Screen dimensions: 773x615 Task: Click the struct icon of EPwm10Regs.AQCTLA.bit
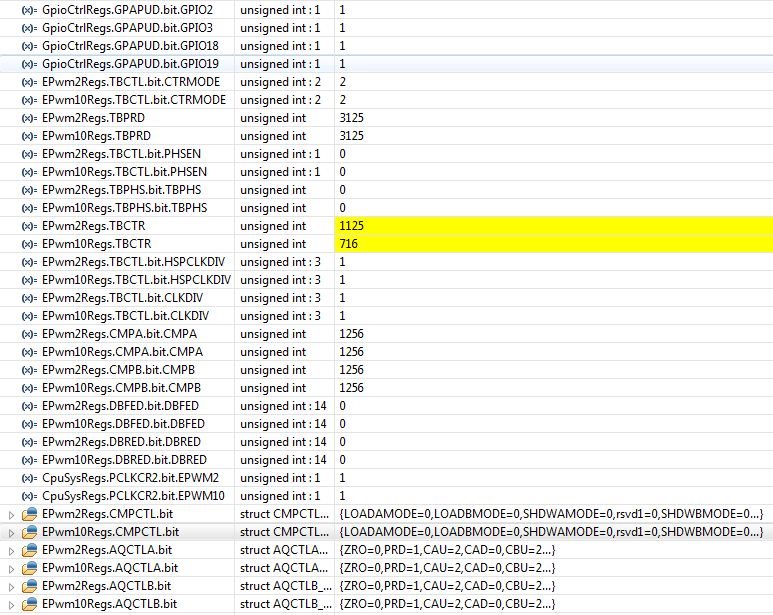pyautogui.click(x=30, y=568)
